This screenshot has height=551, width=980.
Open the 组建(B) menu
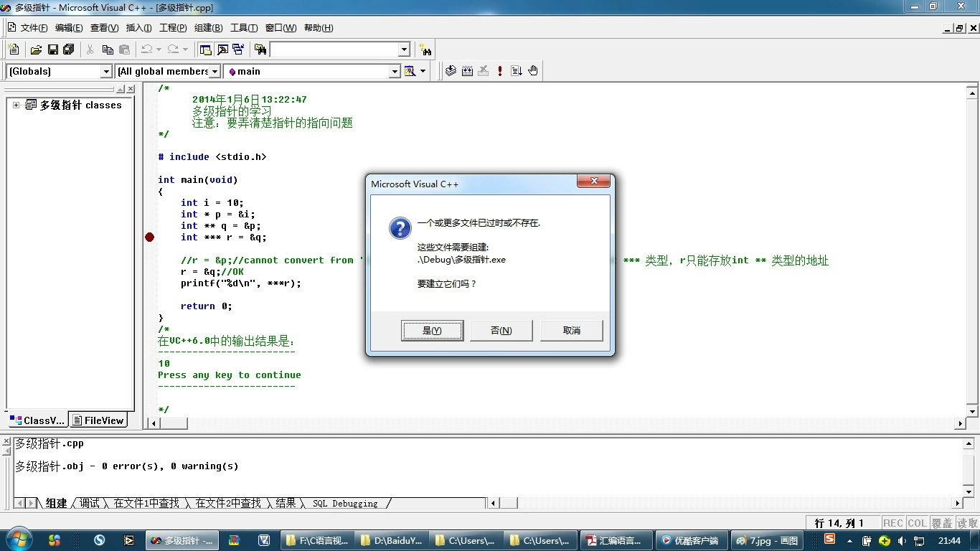(208, 28)
